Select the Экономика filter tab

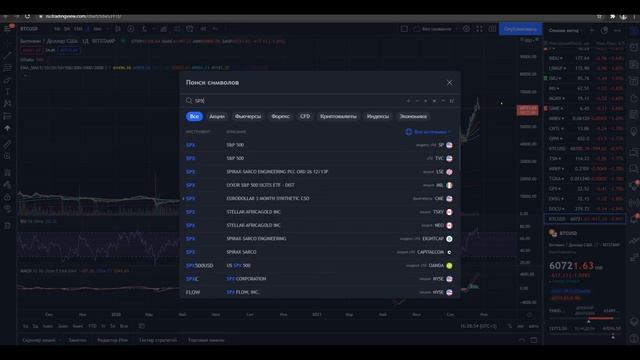413,116
